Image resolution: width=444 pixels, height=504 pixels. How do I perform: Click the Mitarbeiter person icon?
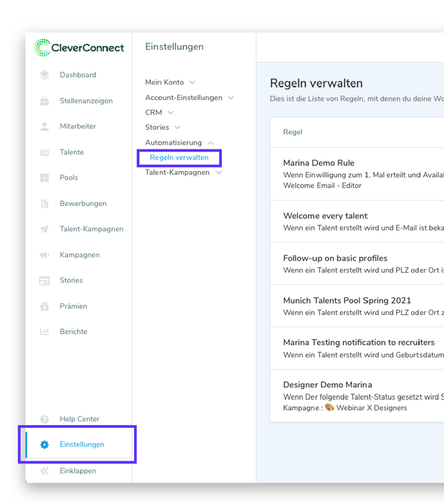(x=45, y=126)
